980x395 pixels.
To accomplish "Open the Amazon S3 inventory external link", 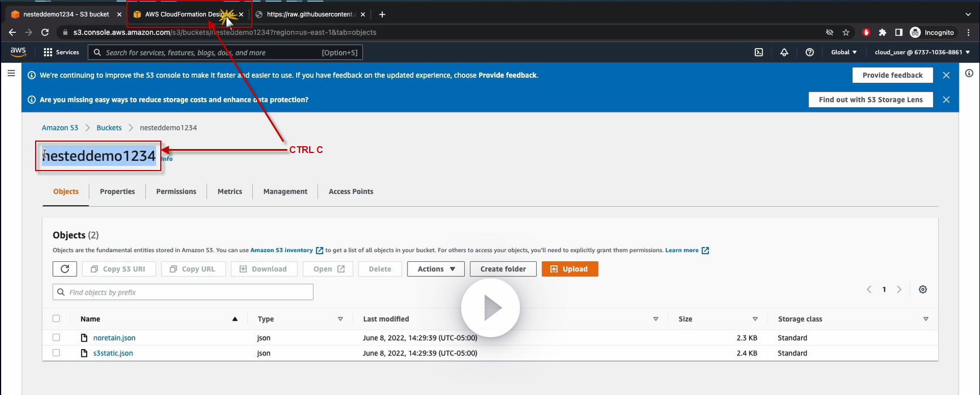I will pyautogui.click(x=286, y=250).
